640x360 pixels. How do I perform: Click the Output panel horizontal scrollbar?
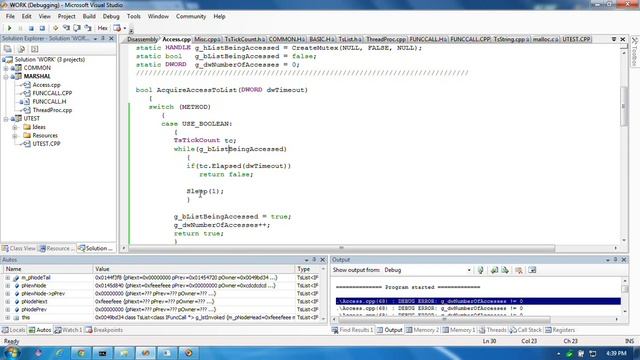[x=444, y=320]
